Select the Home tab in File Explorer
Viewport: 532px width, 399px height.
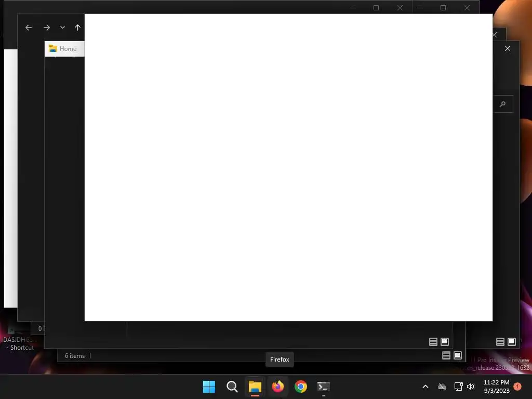click(x=64, y=48)
